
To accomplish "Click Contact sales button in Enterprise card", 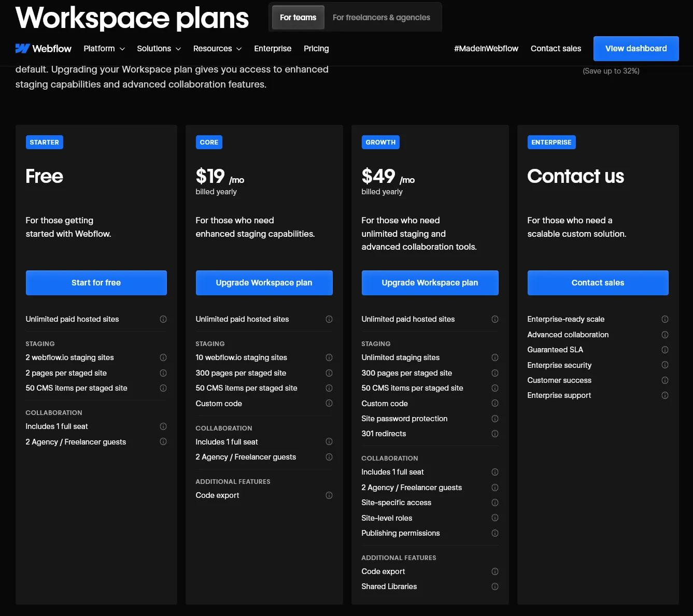I will [598, 283].
